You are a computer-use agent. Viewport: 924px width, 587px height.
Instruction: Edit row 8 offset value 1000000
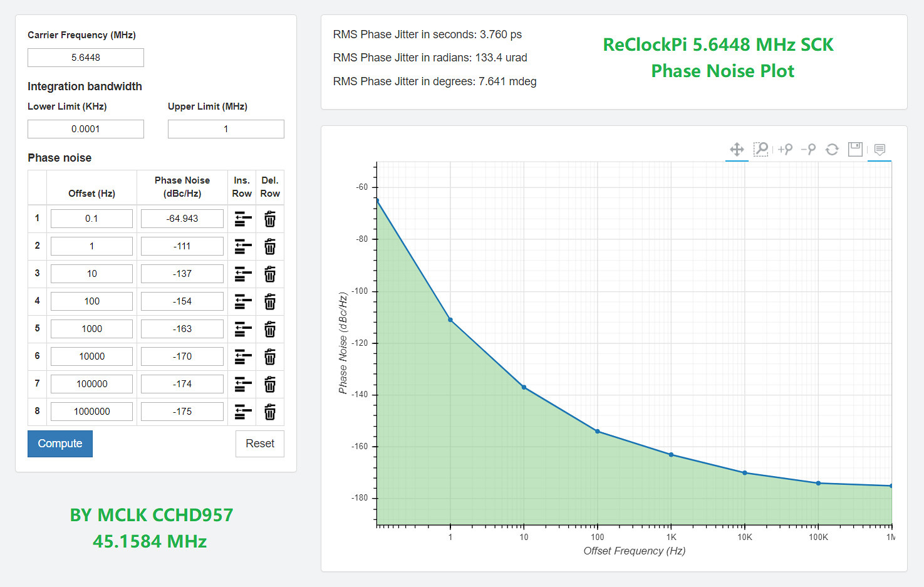coord(91,412)
